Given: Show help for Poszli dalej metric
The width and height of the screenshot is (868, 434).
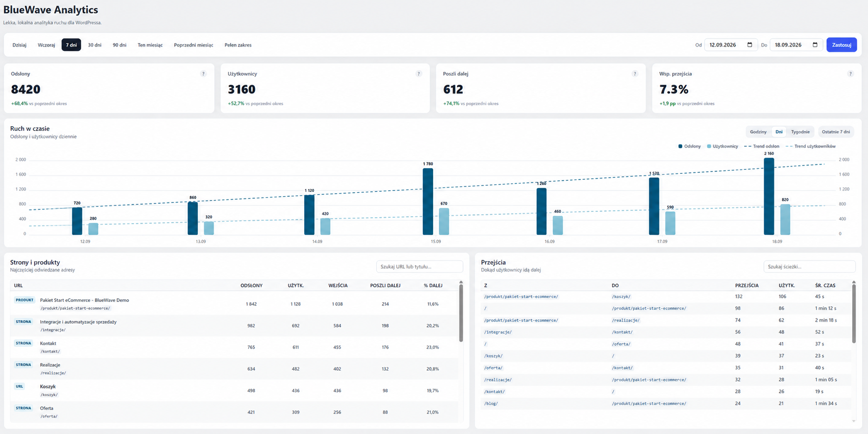Looking at the screenshot, I should 635,74.
